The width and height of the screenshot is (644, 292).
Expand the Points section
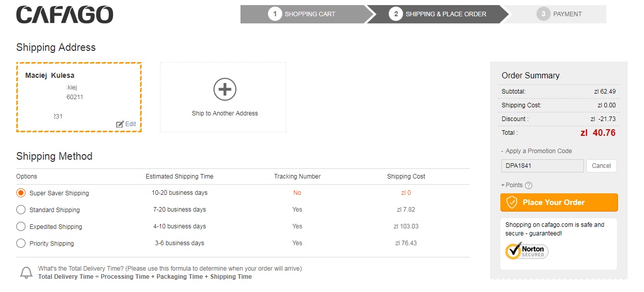(x=514, y=185)
